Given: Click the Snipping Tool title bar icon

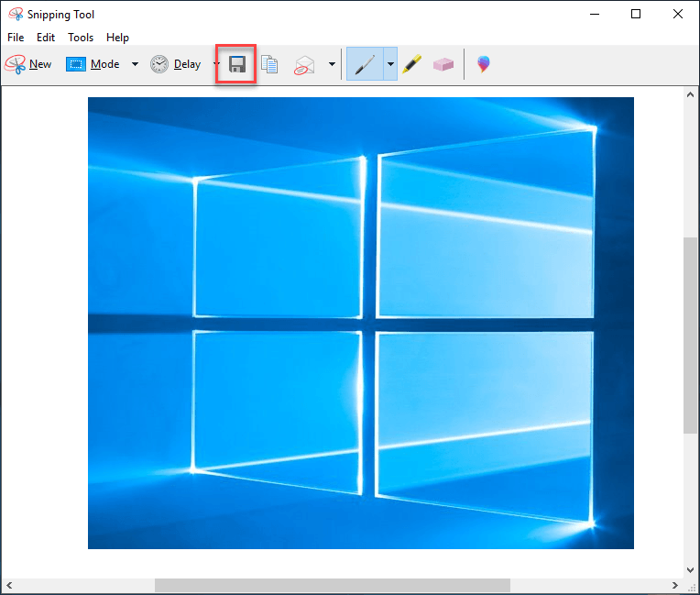Looking at the screenshot, I should pyautogui.click(x=16, y=15).
